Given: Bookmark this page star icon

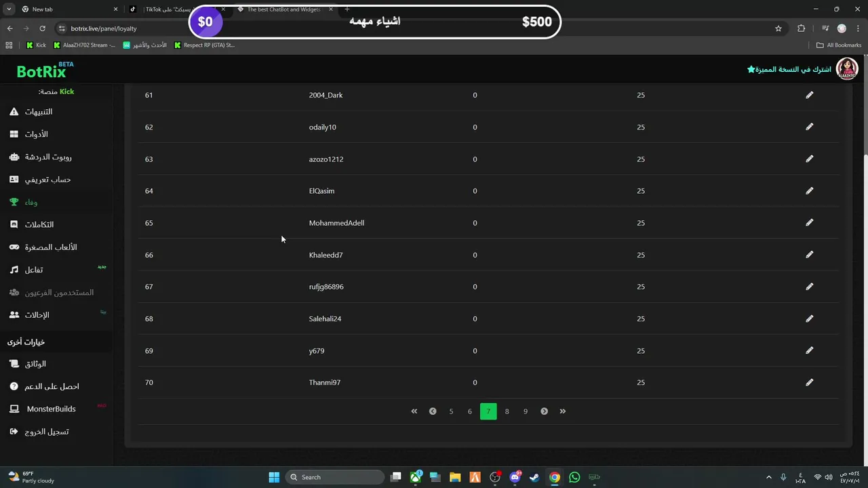Looking at the screenshot, I should pyautogui.click(x=778, y=28).
